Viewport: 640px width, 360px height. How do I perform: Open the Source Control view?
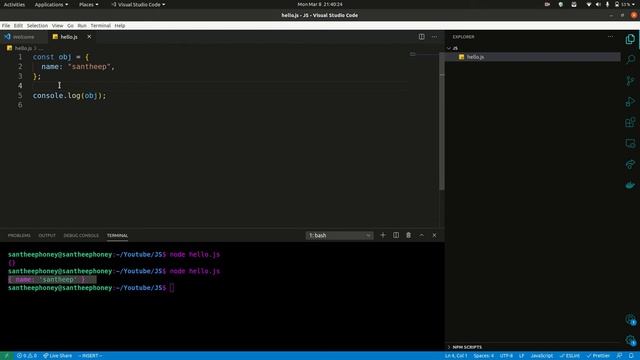click(x=630, y=80)
